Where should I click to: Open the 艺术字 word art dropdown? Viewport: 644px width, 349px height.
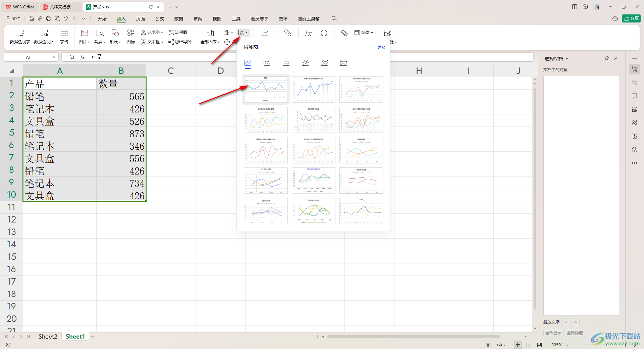point(152,33)
